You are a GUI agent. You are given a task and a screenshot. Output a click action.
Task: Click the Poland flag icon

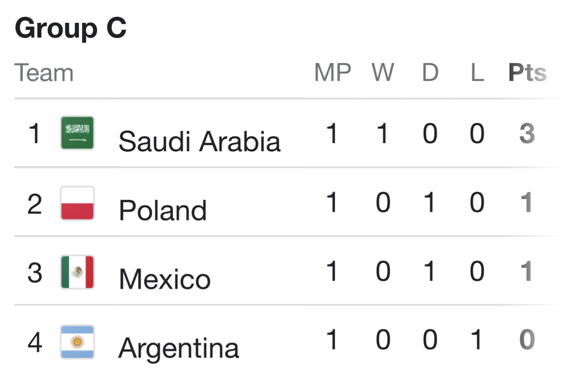tap(77, 203)
